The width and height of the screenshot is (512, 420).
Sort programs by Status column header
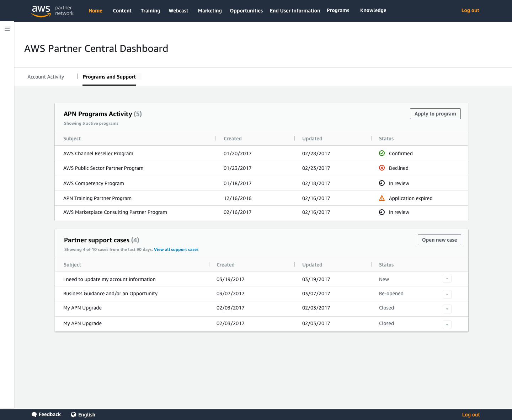(386, 139)
